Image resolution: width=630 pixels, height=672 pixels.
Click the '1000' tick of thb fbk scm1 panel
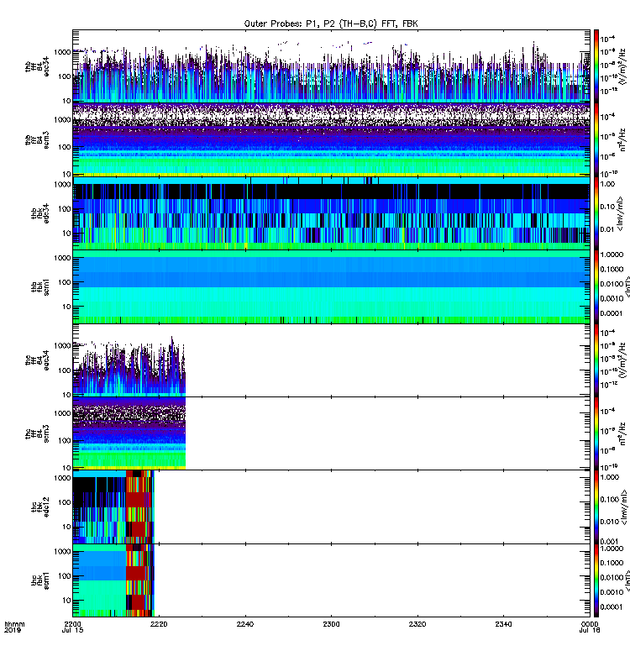click(62, 258)
